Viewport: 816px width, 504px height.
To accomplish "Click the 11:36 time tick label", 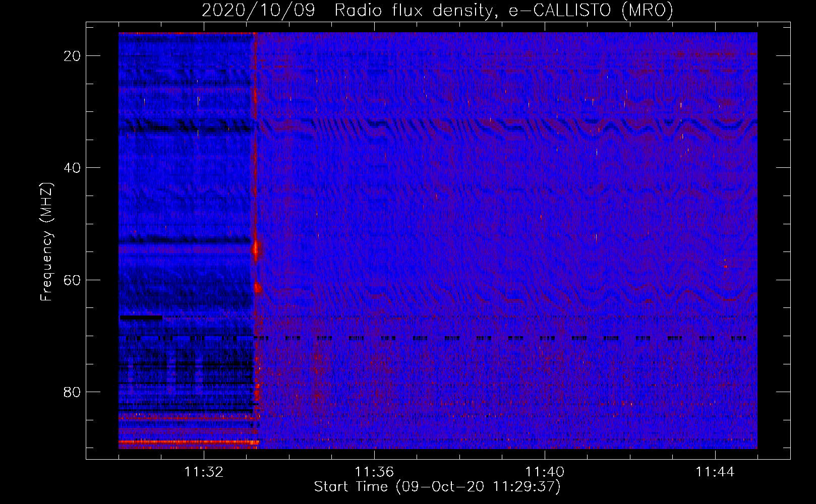I will pyautogui.click(x=374, y=472).
